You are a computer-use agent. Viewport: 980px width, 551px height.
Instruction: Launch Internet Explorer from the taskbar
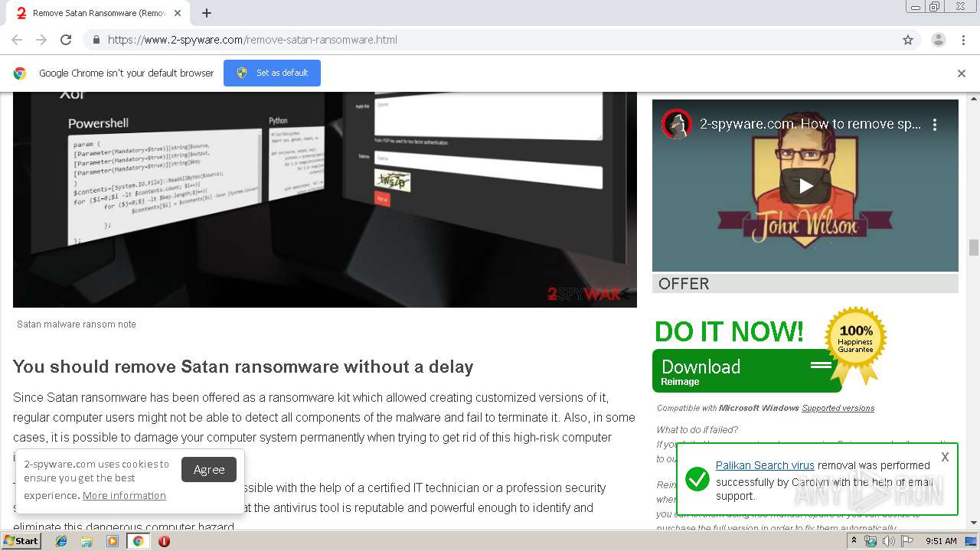tap(61, 541)
